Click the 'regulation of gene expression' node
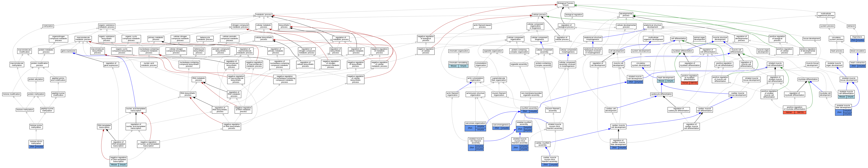The image size is (868, 168). pos(111,64)
